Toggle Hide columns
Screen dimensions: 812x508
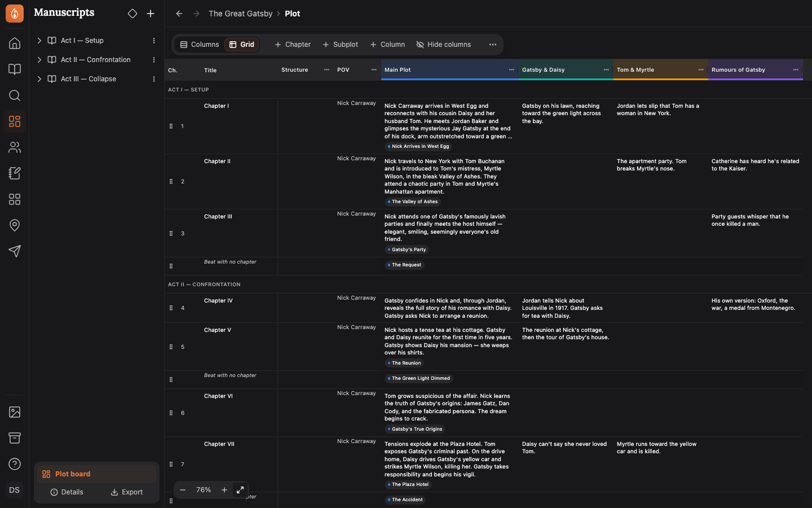click(444, 45)
